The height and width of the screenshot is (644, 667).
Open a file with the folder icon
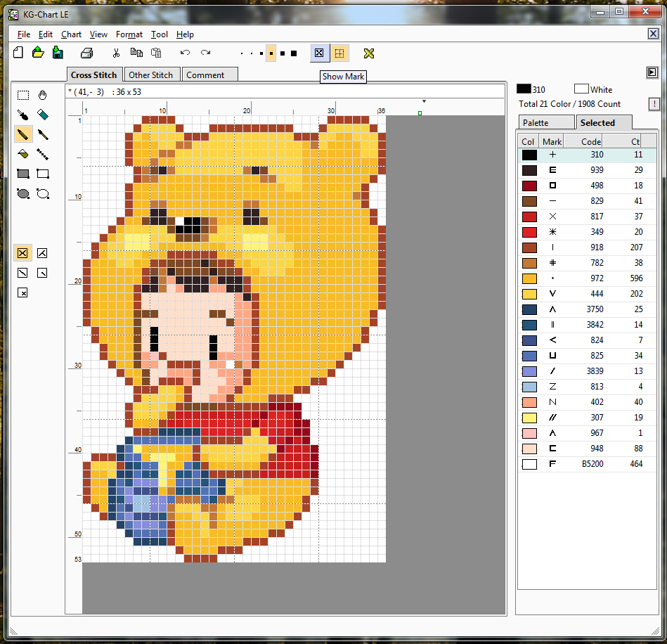pos(38,53)
